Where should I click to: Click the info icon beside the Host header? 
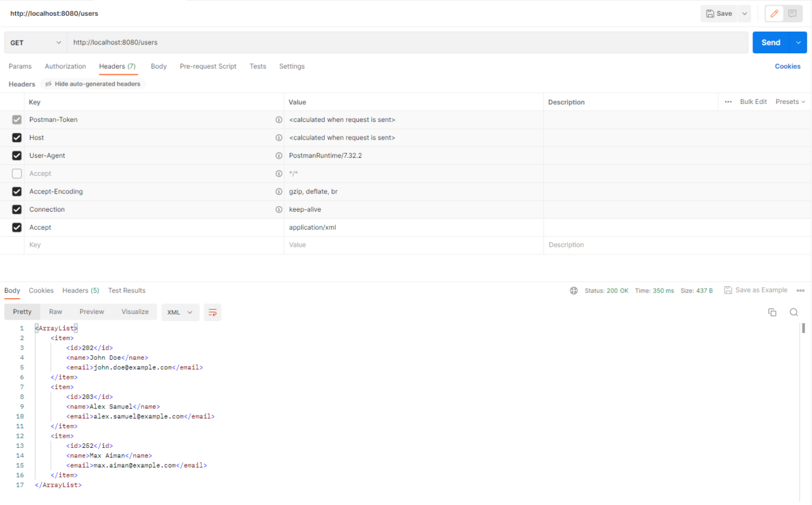(x=278, y=137)
